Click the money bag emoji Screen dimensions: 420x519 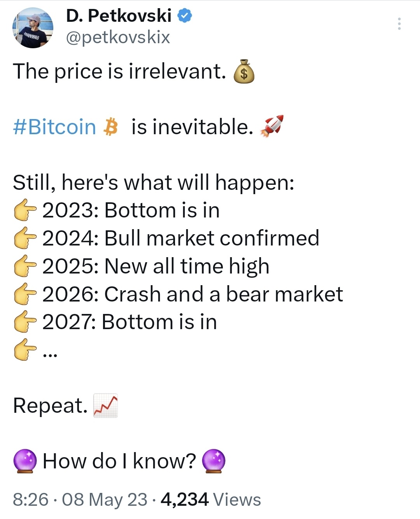244,72
